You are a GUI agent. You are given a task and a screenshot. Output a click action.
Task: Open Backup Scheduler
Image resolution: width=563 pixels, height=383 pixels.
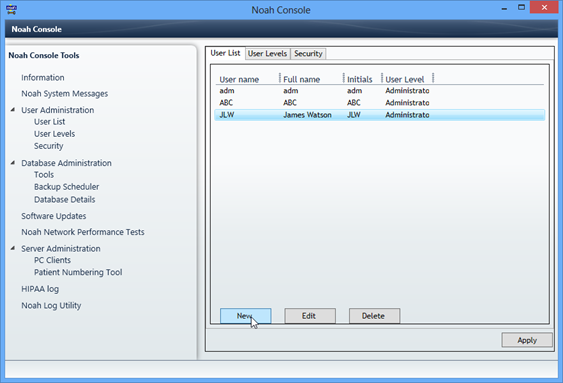coord(66,187)
